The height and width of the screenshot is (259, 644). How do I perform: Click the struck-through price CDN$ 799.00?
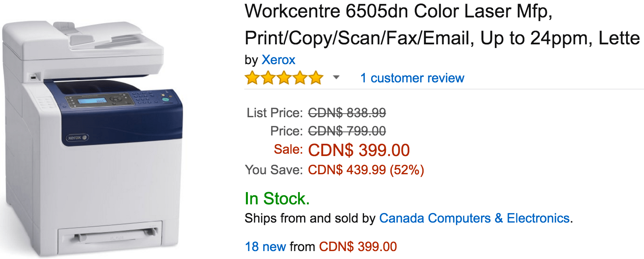coord(347,131)
